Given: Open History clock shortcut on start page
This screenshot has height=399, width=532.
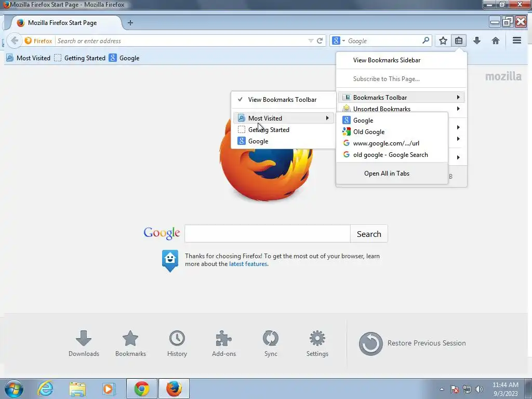Looking at the screenshot, I should (x=177, y=343).
